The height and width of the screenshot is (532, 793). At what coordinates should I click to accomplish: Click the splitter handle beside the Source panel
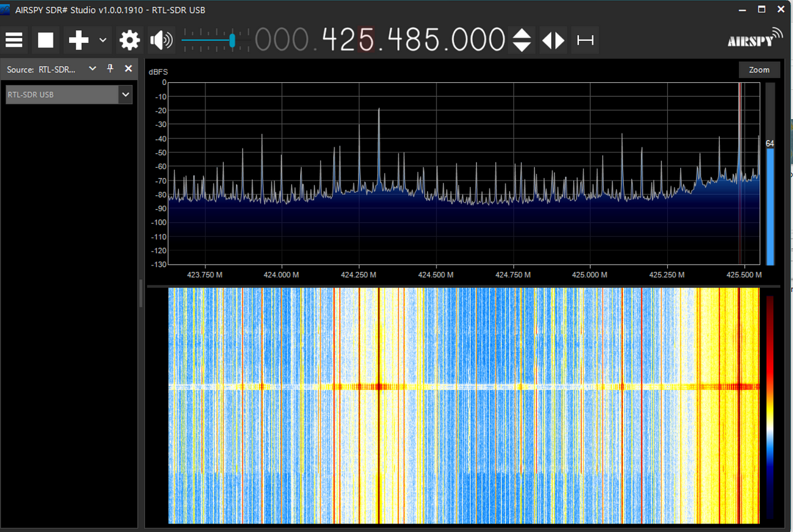tap(141, 293)
